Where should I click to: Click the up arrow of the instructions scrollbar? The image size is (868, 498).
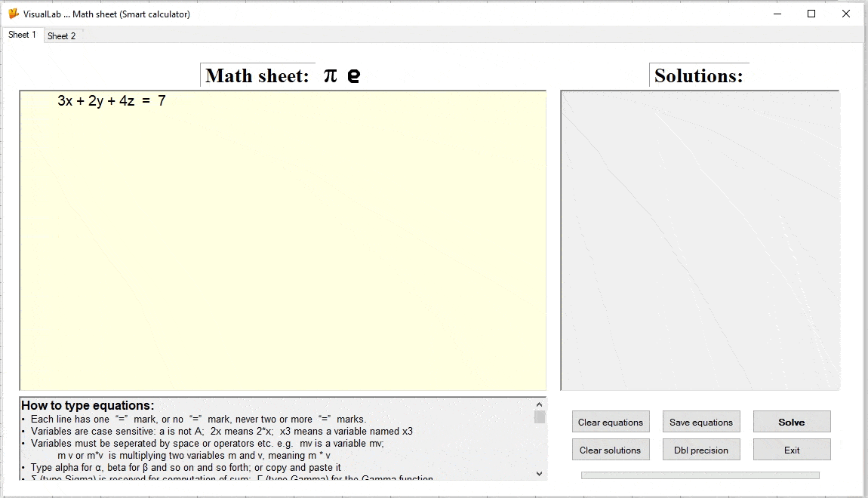[x=539, y=404]
